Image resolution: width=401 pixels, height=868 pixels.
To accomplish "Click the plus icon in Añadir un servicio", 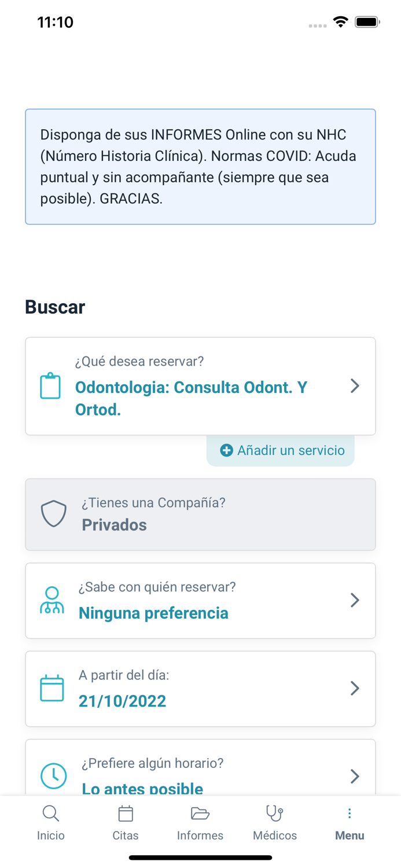I will (x=226, y=450).
